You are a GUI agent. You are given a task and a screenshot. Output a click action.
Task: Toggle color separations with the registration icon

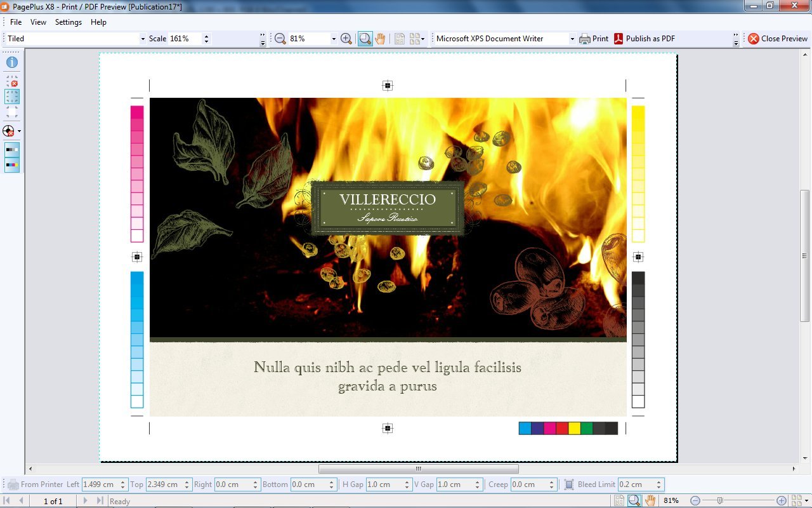pyautogui.click(x=10, y=131)
